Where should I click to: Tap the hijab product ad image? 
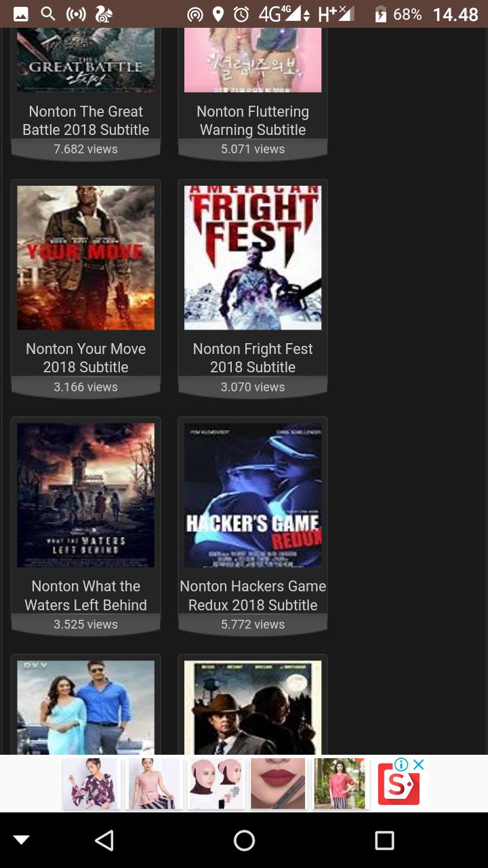(216, 783)
